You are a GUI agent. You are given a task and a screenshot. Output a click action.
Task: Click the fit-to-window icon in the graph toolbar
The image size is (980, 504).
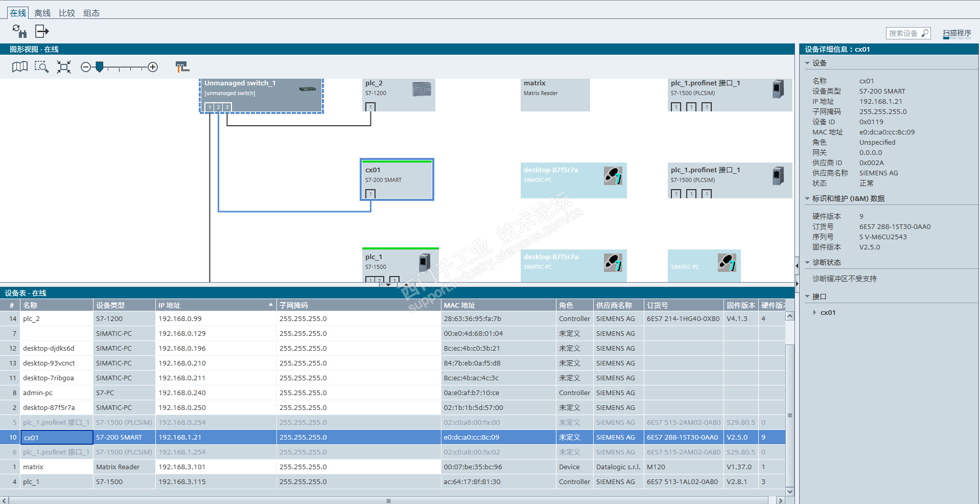(64, 67)
